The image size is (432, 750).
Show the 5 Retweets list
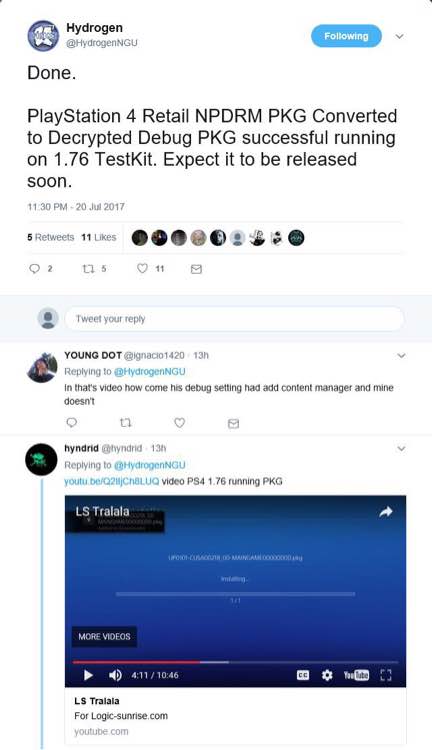point(51,237)
